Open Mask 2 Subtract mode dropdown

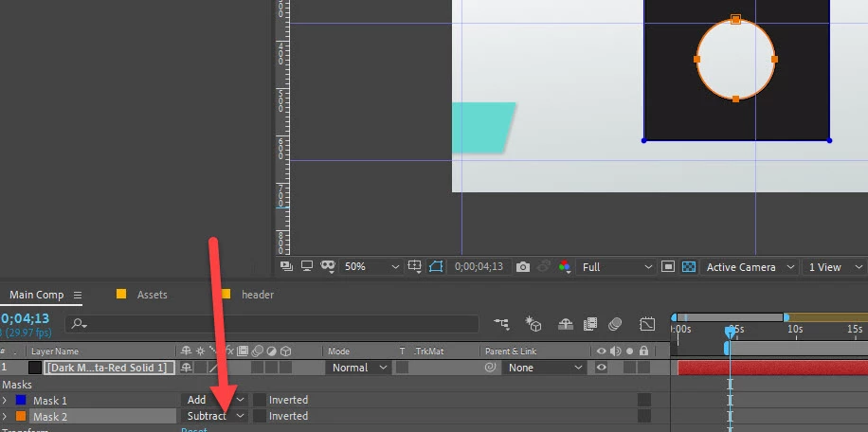coord(213,416)
